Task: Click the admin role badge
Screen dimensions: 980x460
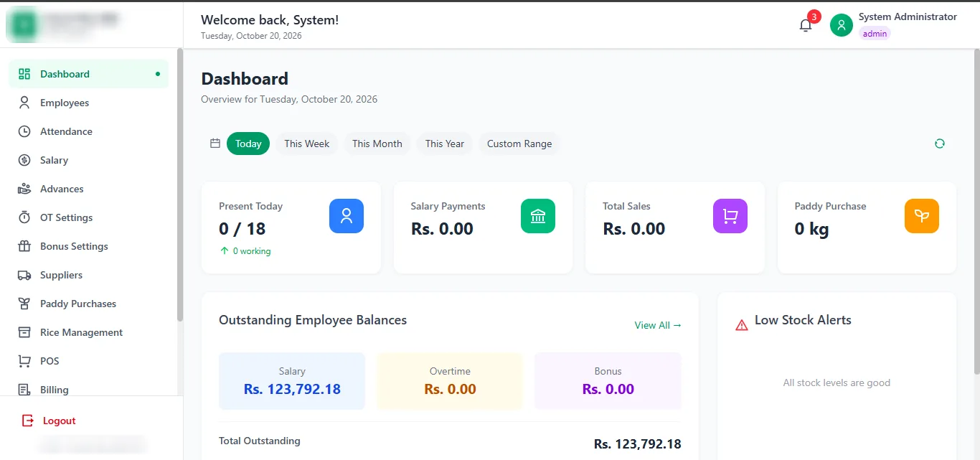Action: tap(875, 34)
